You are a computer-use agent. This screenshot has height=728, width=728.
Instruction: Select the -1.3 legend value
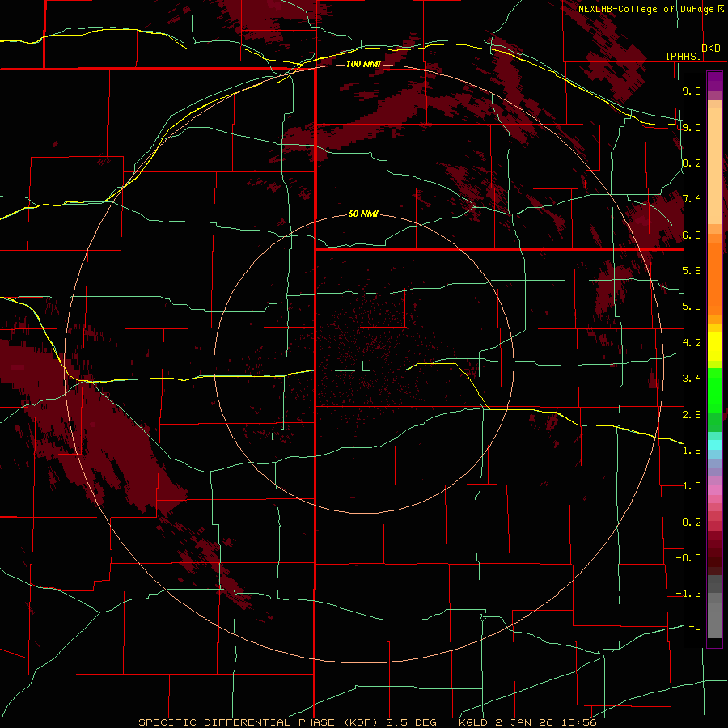688,594
